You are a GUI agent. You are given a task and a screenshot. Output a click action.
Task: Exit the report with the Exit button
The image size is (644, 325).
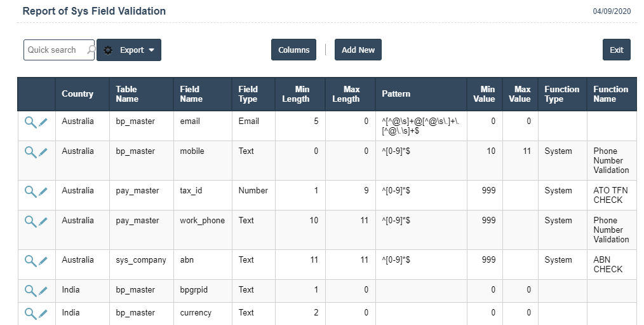(x=616, y=50)
